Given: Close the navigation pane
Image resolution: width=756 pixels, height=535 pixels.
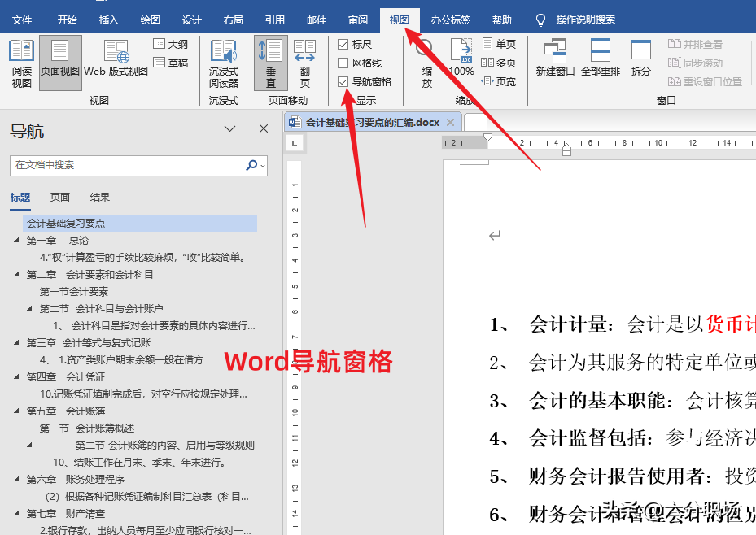Looking at the screenshot, I should 263,128.
